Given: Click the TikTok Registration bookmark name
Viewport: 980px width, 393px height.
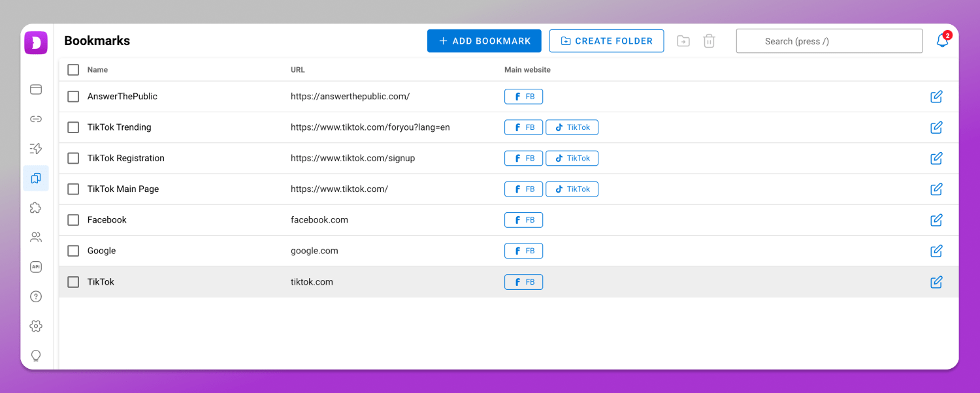Looking at the screenshot, I should point(125,158).
